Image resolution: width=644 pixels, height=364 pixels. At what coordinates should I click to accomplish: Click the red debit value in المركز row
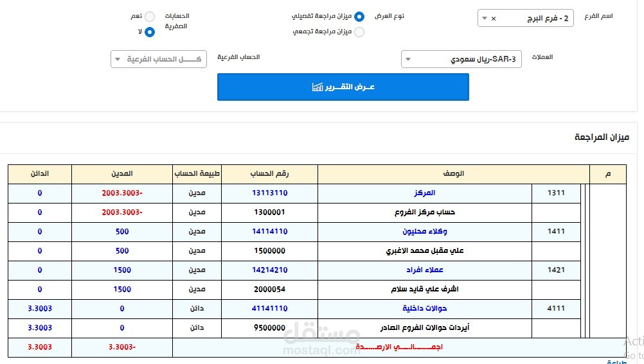[122, 193]
